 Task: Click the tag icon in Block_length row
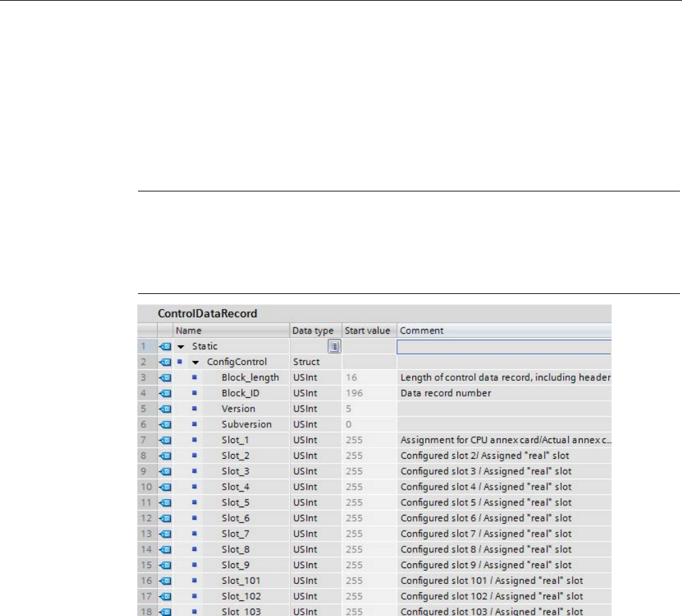click(x=165, y=378)
